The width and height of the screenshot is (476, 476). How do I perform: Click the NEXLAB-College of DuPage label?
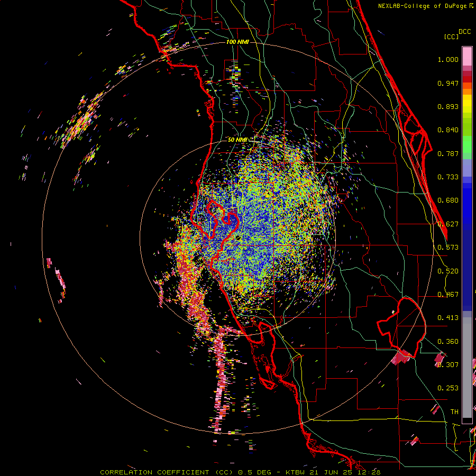tap(423, 6)
